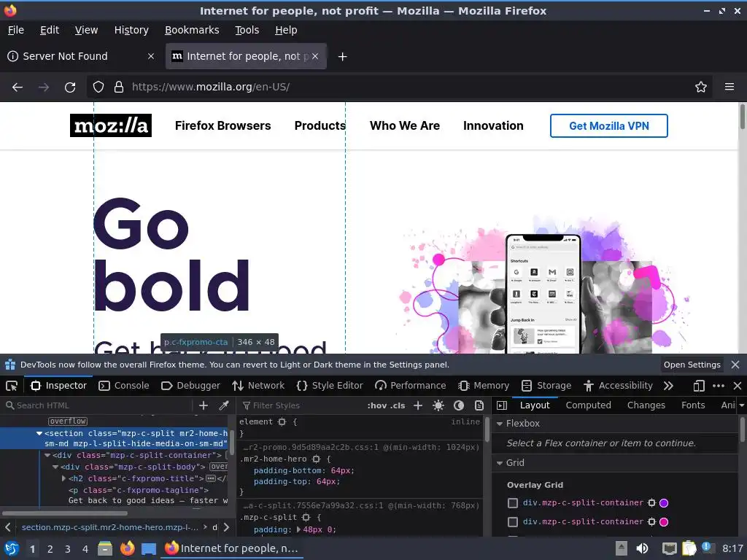Switch to the Memory panel
The image size is (747, 560).
point(484,386)
